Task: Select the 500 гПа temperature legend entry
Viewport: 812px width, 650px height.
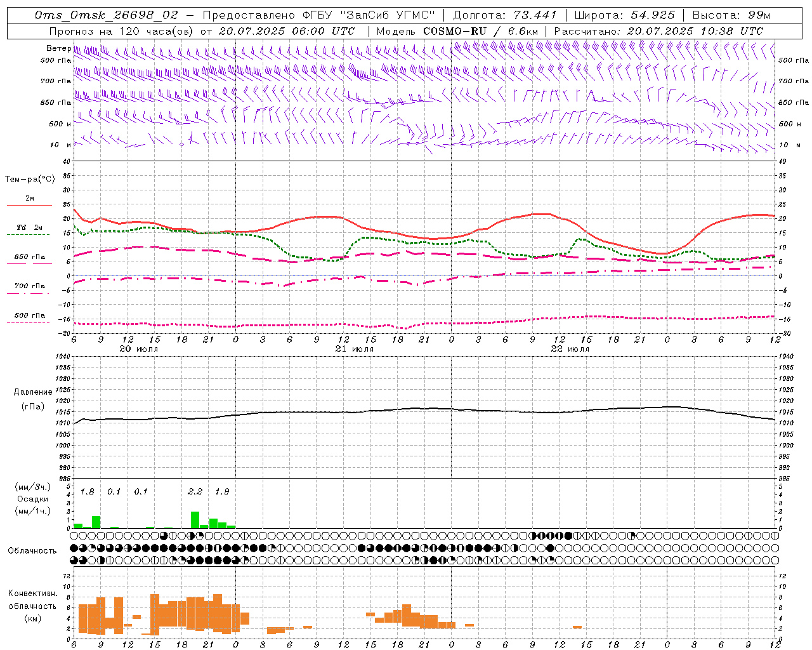Action: [29, 315]
